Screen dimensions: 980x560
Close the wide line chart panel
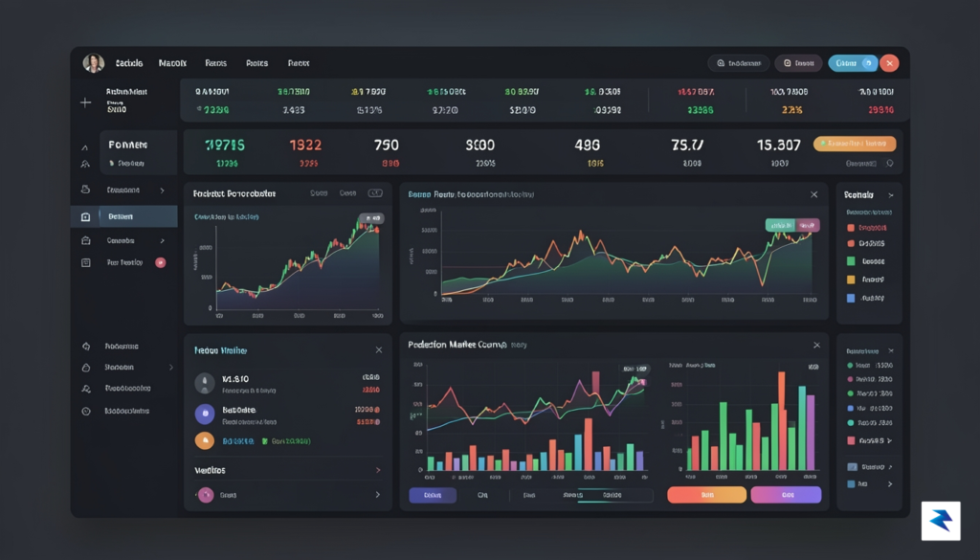[813, 194]
